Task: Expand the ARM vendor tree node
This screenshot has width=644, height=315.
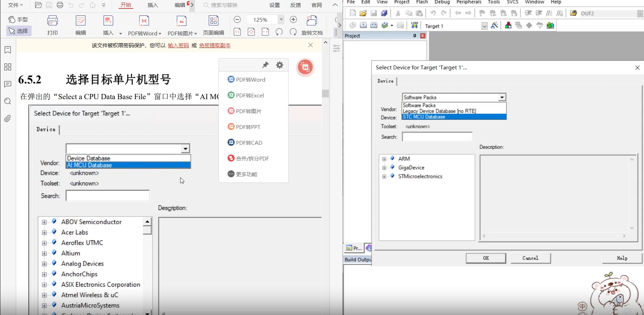Action: pyautogui.click(x=384, y=159)
